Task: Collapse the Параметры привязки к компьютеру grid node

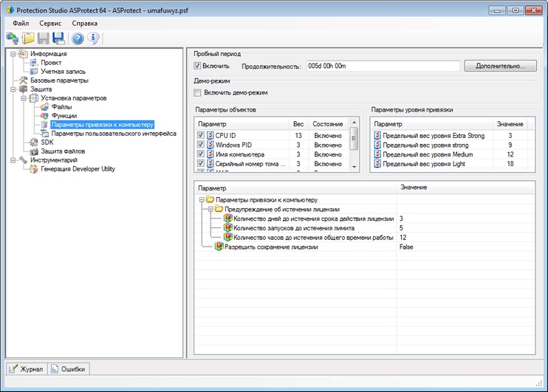Action: (x=202, y=200)
